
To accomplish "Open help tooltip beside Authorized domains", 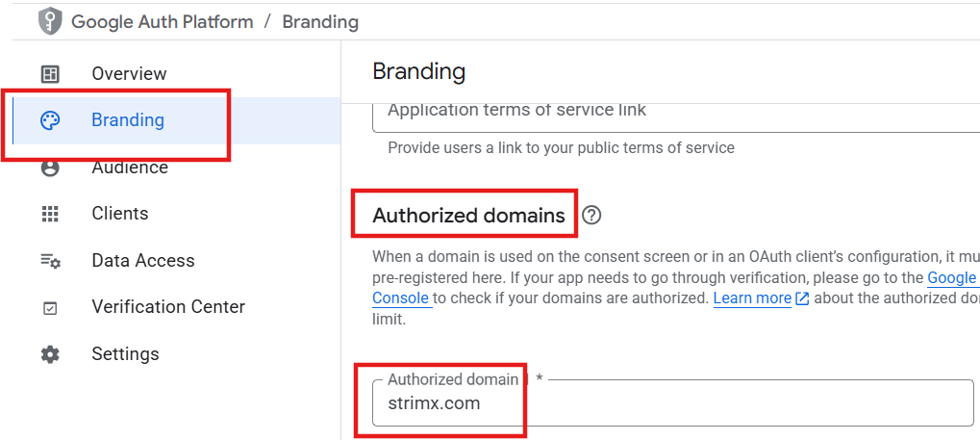I will pos(592,216).
